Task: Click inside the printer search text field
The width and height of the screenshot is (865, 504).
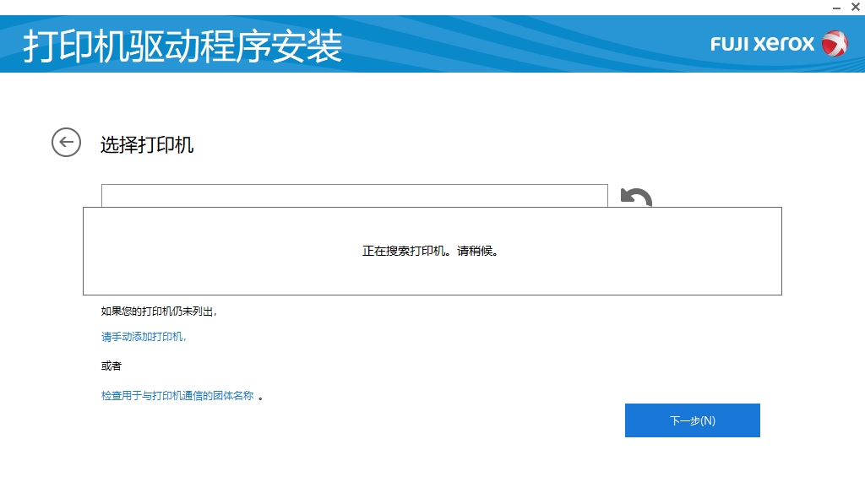Action: tap(355, 195)
